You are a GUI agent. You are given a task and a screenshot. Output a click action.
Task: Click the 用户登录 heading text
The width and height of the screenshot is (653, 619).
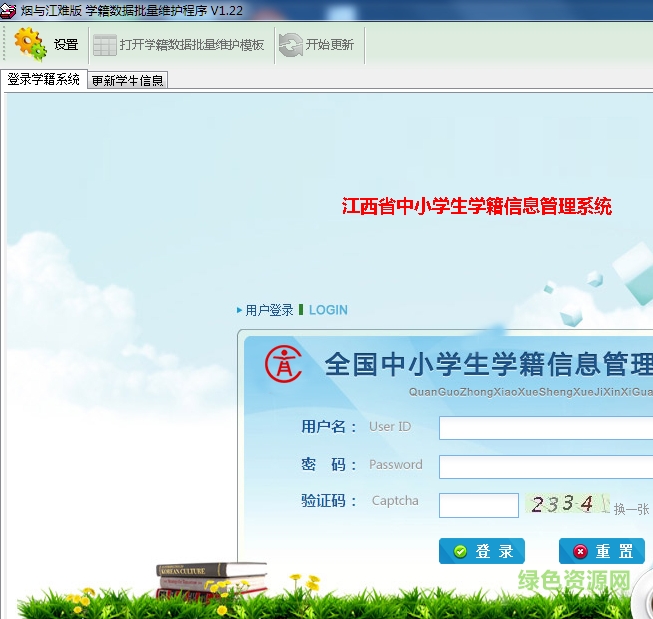[269, 310]
